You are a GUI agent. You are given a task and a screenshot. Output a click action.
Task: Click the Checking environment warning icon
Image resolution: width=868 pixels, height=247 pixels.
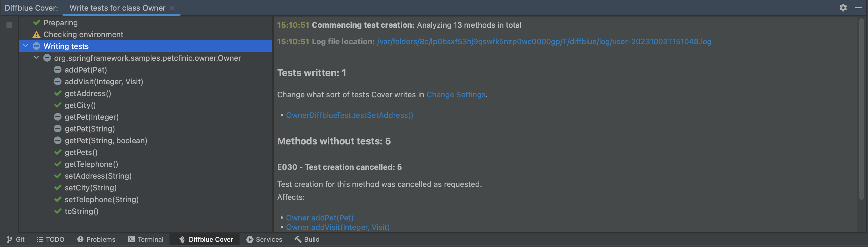point(36,34)
